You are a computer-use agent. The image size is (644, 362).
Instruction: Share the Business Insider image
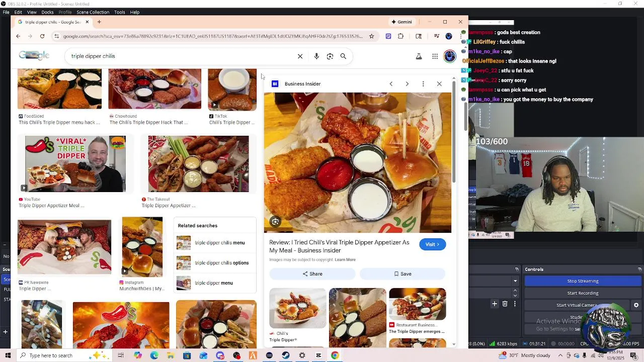coord(312,274)
